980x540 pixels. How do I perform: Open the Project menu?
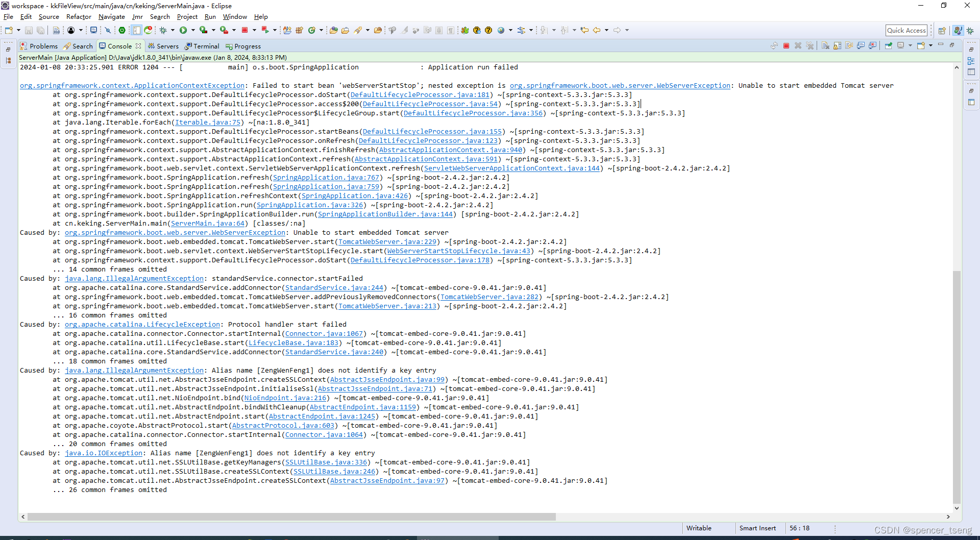(x=187, y=17)
